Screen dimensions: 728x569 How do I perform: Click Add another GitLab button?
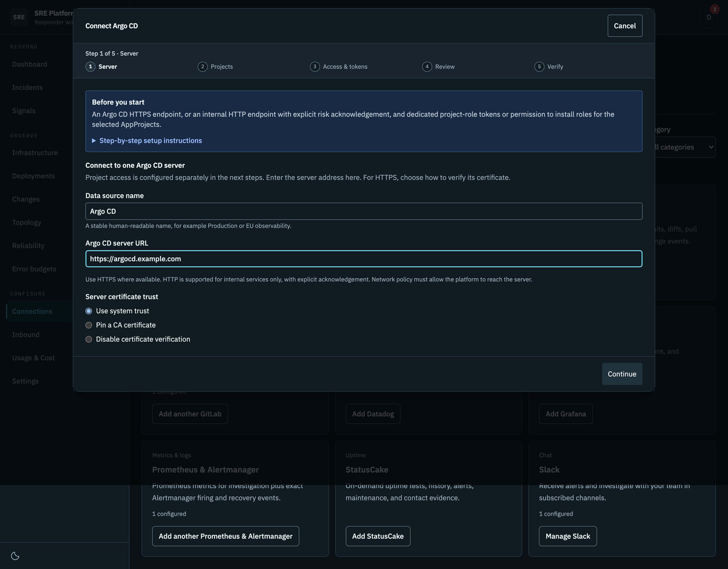point(190,414)
